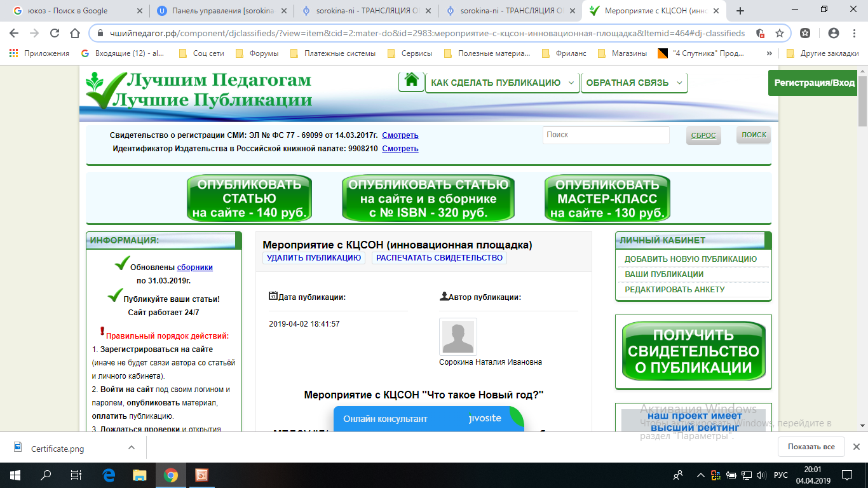Open the downloaded Certificate.png file
Image resolution: width=868 pixels, height=488 pixels.
pyautogui.click(x=57, y=449)
